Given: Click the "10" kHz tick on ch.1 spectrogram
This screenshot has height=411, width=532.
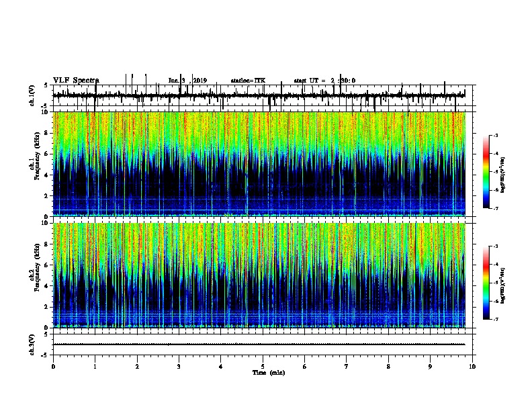Looking at the screenshot, I should (46, 112).
